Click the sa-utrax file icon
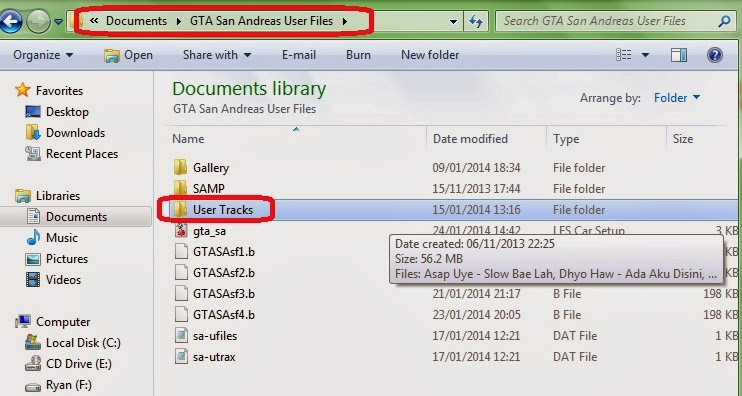 pos(181,356)
